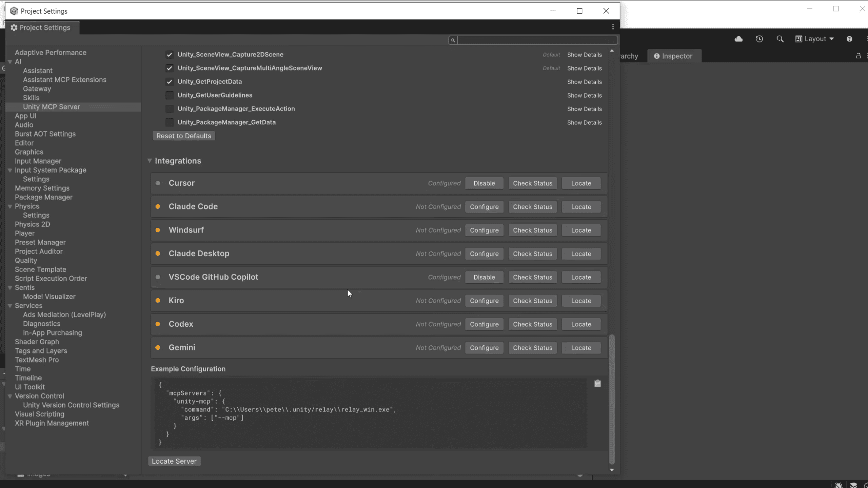Viewport: 868px width, 488px height.
Task: Open Package Manager settings
Action: (x=44, y=197)
